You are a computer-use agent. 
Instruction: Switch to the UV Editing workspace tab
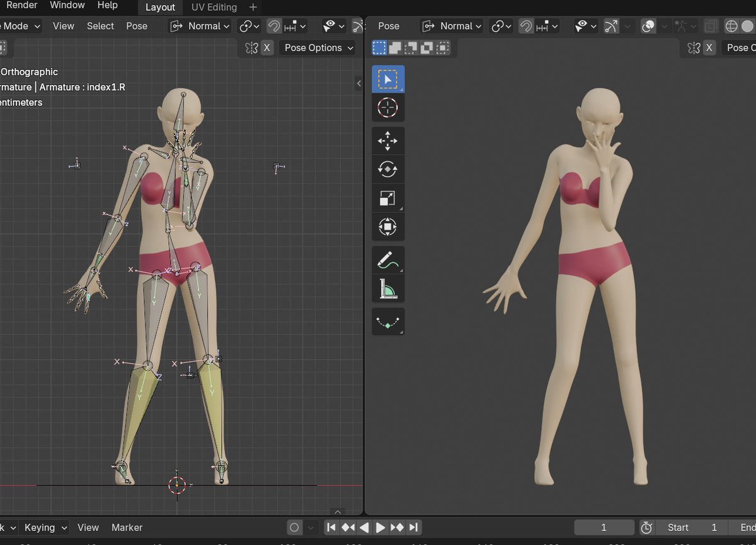214,7
